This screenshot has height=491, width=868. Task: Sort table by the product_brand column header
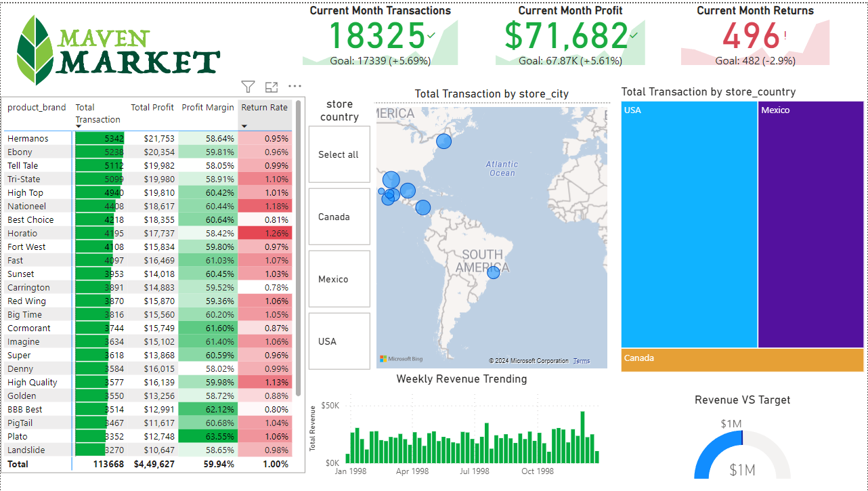pos(37,108)
